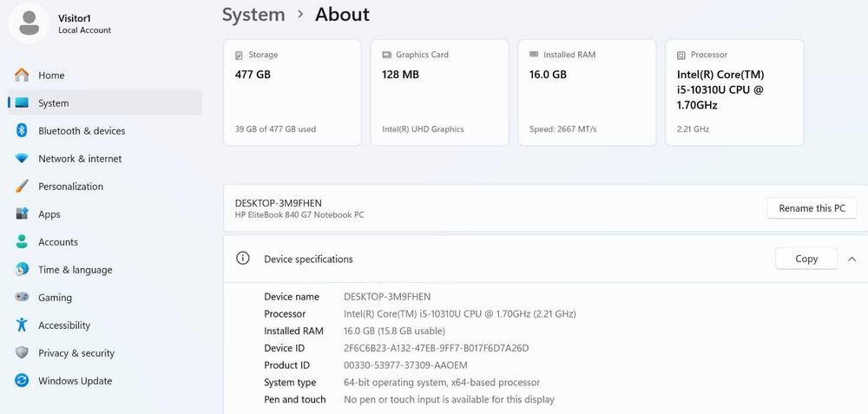The image size is (868, 414).
Task: Click the Personalization paintbrush icon
Action: [22, 187]
